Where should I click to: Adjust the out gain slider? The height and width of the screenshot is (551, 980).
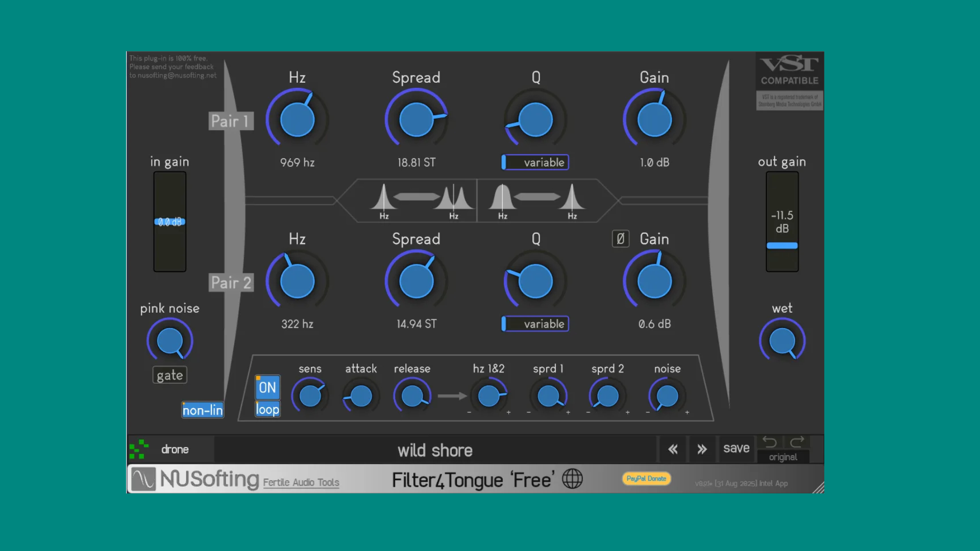(781, 245)
